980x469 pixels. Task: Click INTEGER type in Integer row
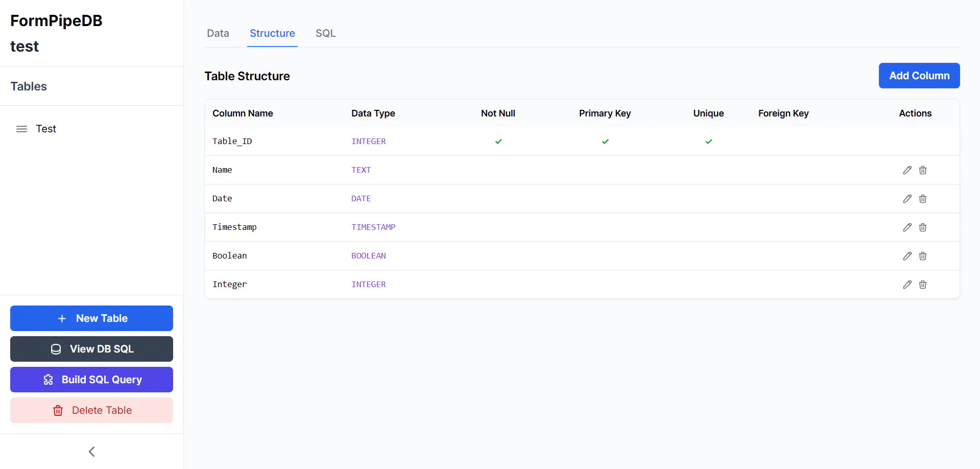[x=369, y=285]
